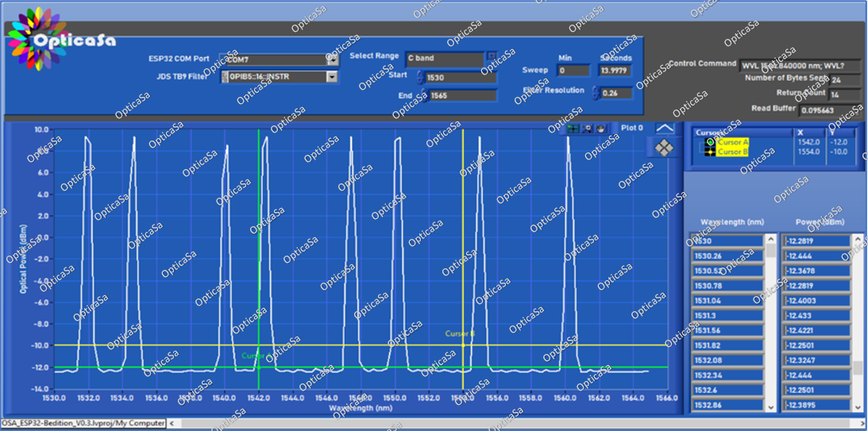The height and width of the screenshot is (431, 868).
Task: Click the power cell -12.3247
Action: point(816,360)
